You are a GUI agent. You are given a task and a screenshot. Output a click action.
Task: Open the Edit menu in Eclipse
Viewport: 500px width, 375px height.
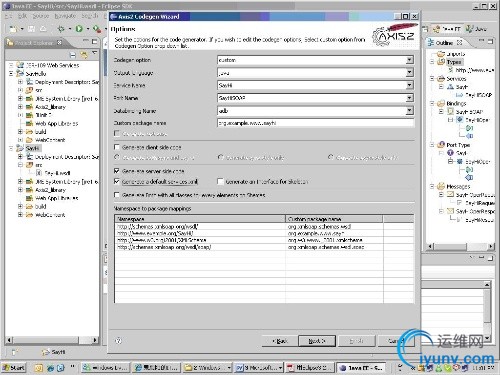click(22, 16)
